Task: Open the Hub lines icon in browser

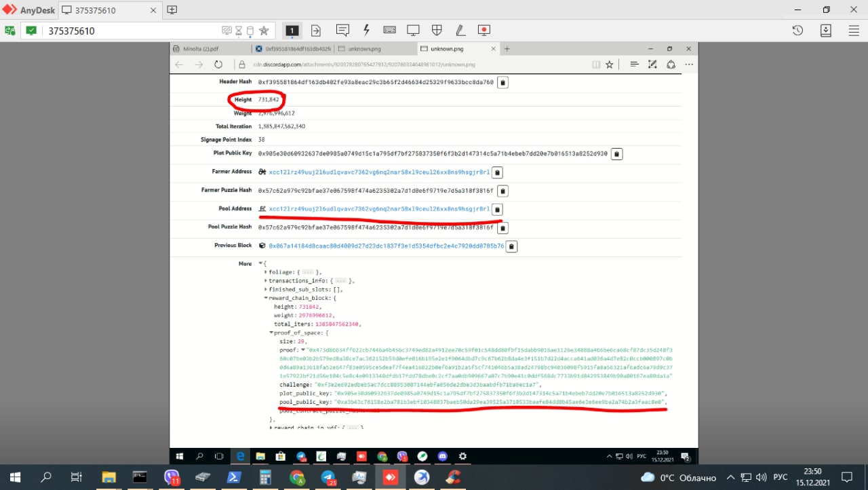Action: (634, 64)
